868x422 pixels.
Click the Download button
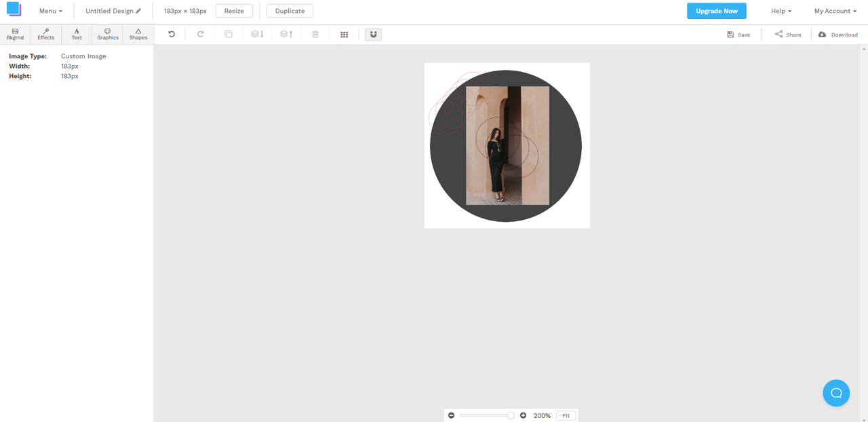point(838,35)
